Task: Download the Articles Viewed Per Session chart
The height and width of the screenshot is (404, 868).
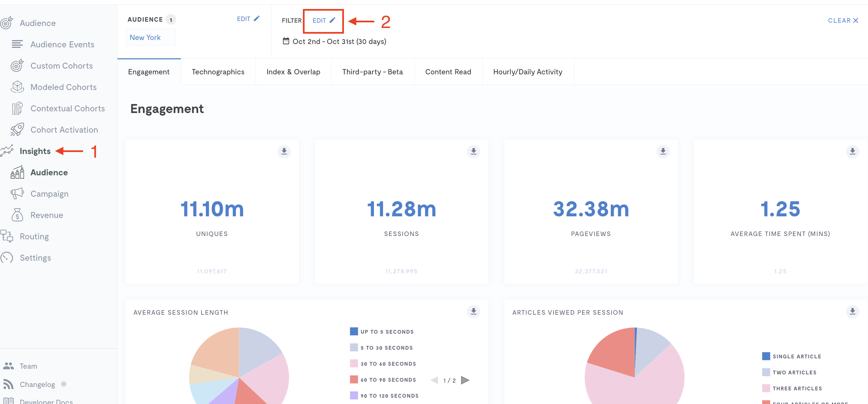Action: click(x=852, y=312)
